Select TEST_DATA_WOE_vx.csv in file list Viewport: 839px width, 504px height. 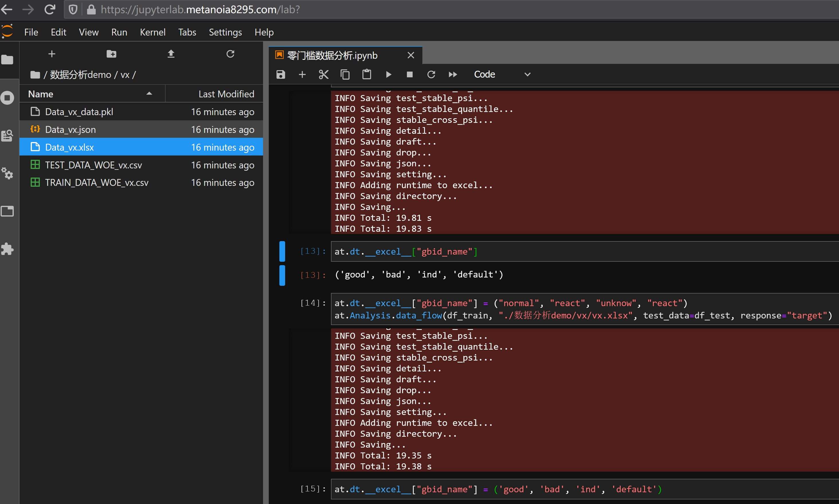coord(93,165)
